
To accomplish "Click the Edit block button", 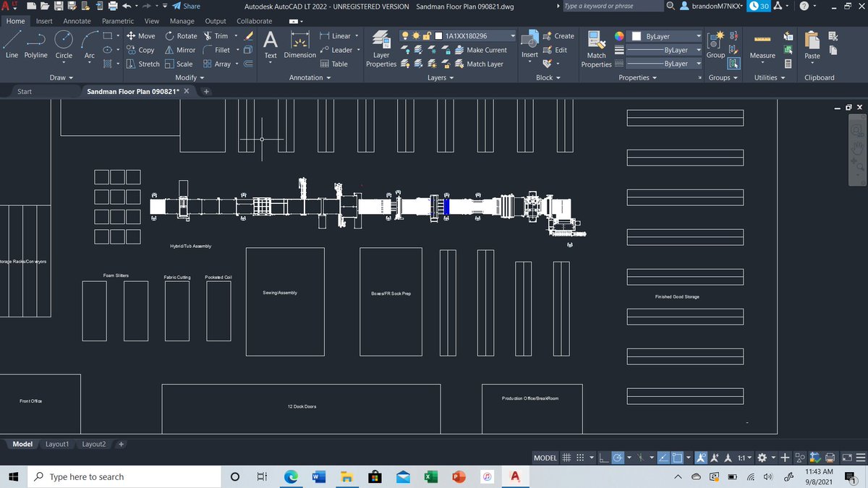I will pos(554,50).
